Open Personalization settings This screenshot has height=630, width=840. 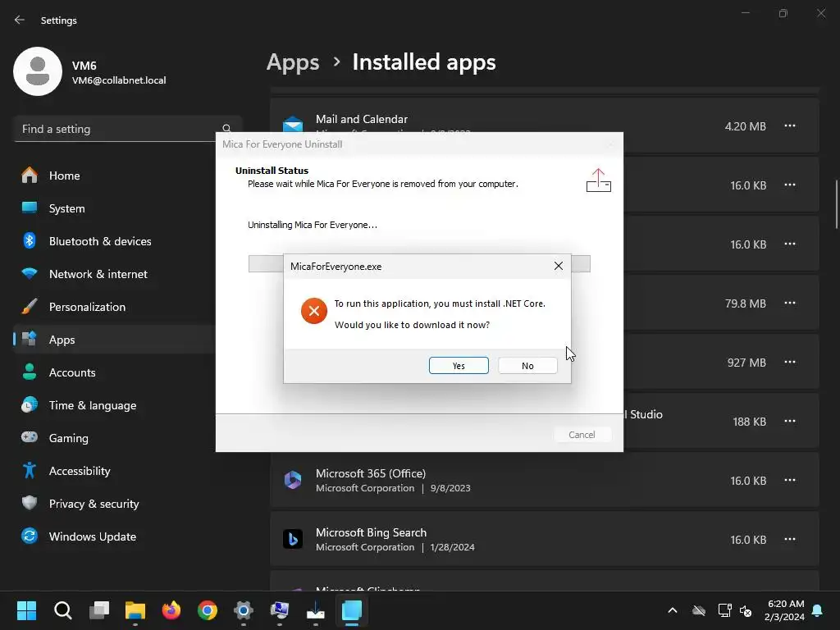click(x=115, y=307)
